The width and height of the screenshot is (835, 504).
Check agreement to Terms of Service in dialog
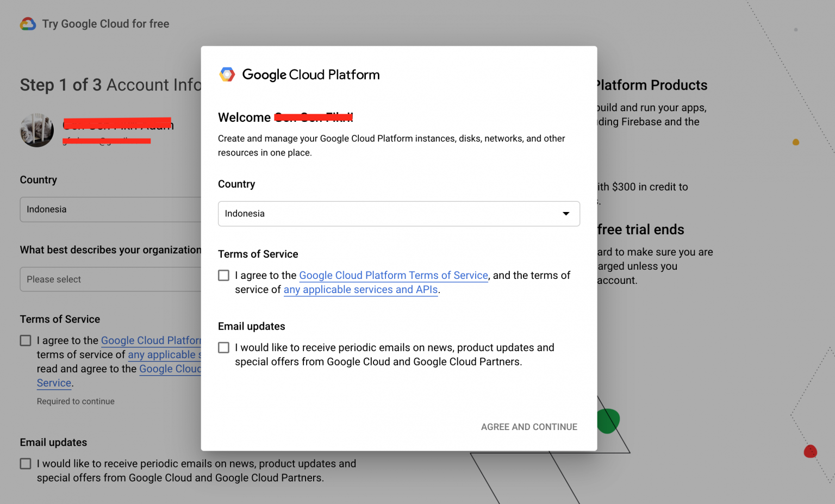point(223,275)
